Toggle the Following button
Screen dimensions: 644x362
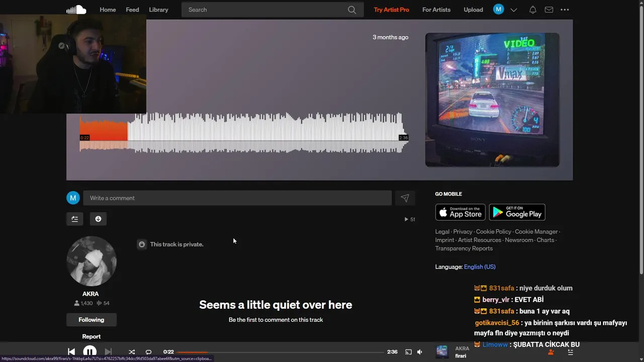tap(91, 320)
